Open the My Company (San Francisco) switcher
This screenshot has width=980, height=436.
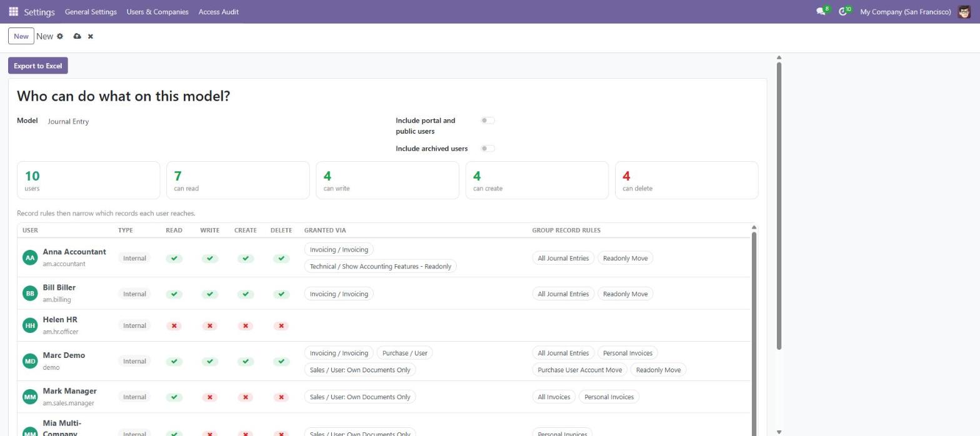[906, 12]
